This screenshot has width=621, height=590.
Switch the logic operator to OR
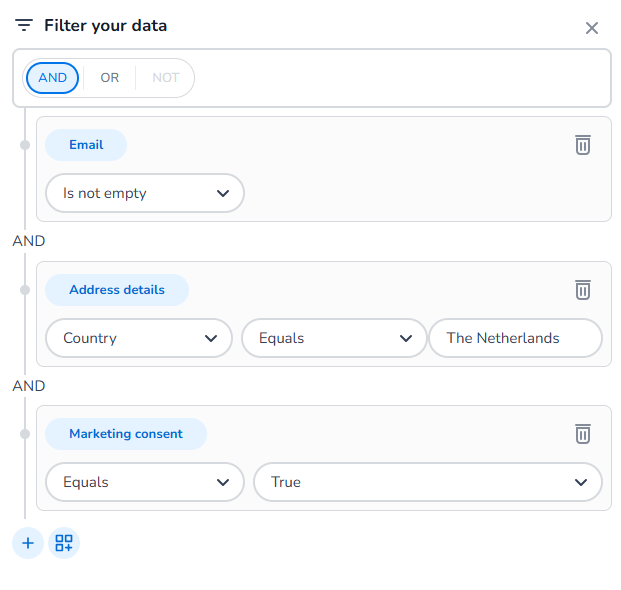(x=110, y=78)
